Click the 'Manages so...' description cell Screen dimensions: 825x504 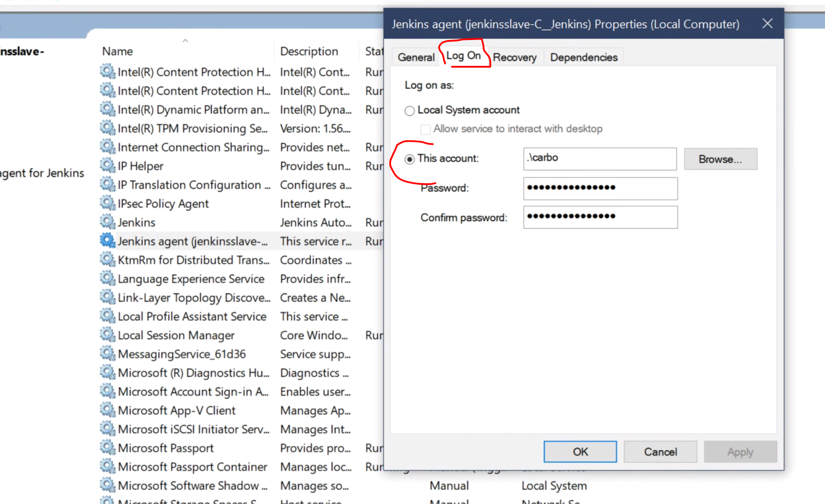coord(315,486)
